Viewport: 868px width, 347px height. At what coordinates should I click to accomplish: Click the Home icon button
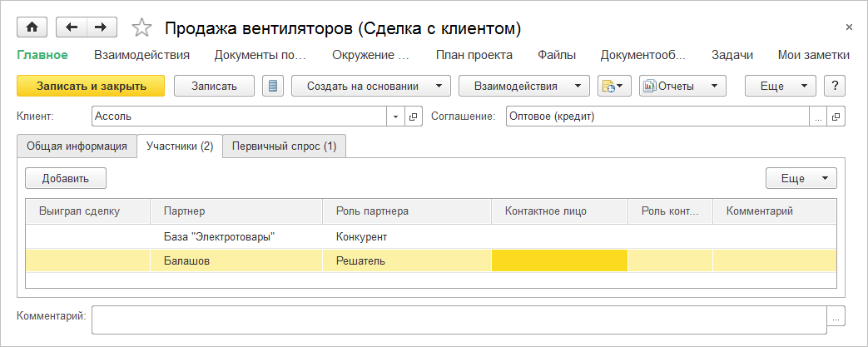(x=32, y=27)
